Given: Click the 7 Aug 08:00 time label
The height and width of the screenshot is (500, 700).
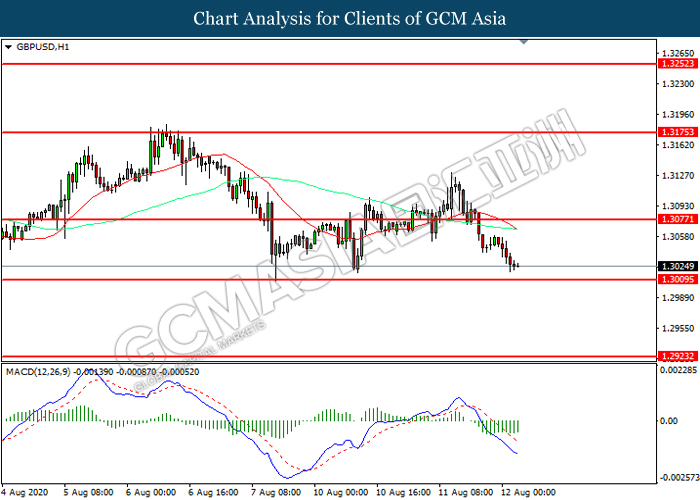Looking at the screenshot, I should (276, 492).
